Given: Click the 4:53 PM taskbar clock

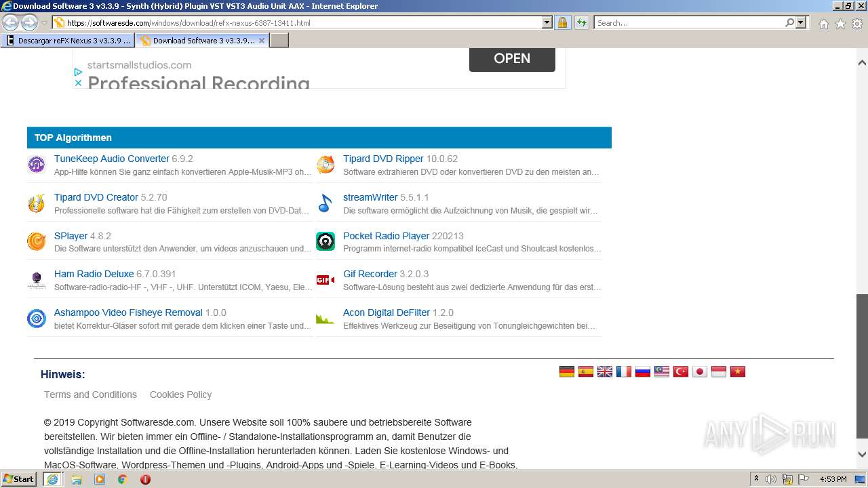Looking at the screenshot, I should tap(833, 479).
